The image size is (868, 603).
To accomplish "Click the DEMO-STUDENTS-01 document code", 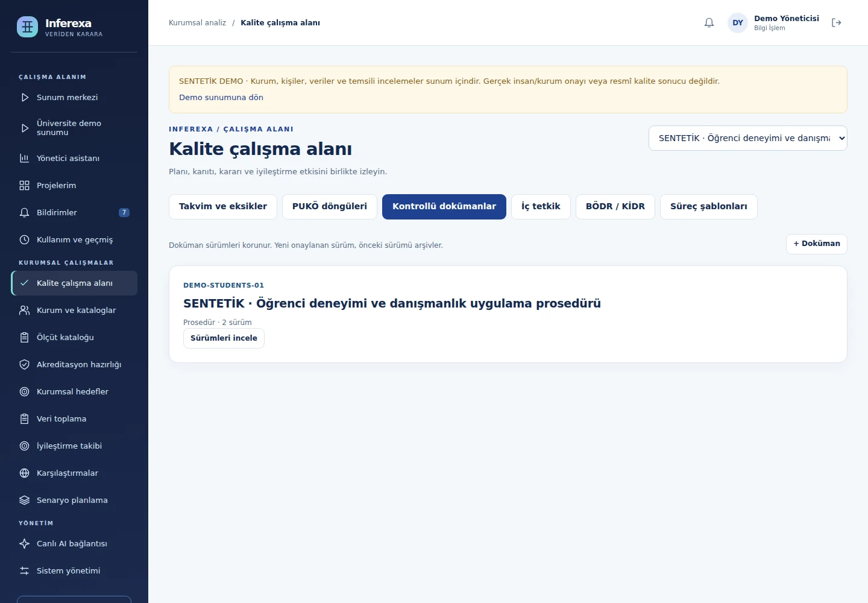I will click(x=224, y=285).
